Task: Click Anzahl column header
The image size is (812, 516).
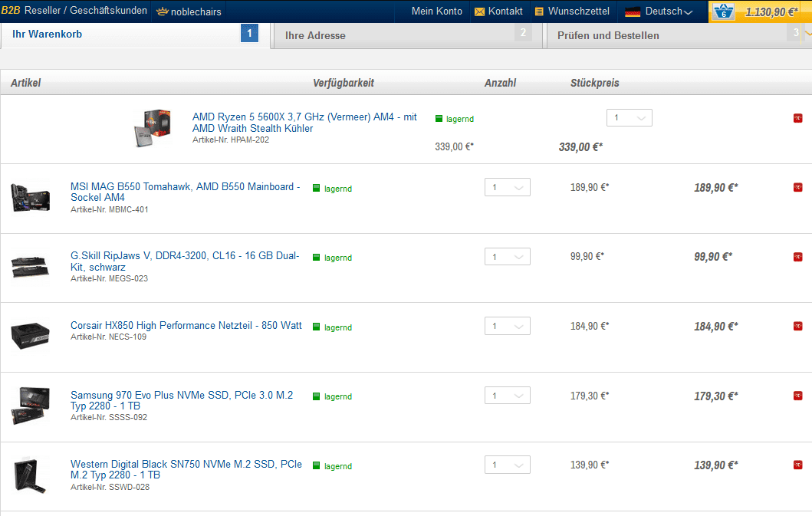Action: pyautogui.click(x=500, y=83)
